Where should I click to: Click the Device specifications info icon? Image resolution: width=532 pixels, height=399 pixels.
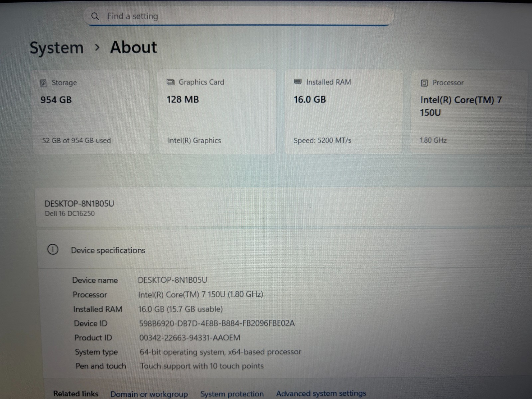pos(53,249)
